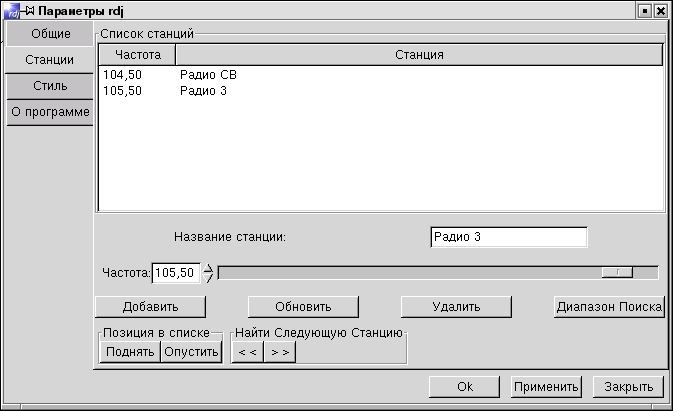Sort list by the Частота column header
673x411 pixels.
coord(136,54)
